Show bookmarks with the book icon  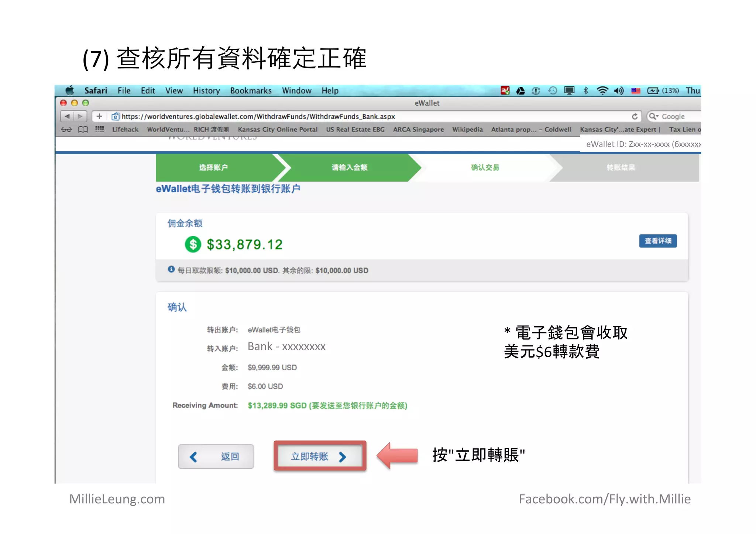click(83, 130)
